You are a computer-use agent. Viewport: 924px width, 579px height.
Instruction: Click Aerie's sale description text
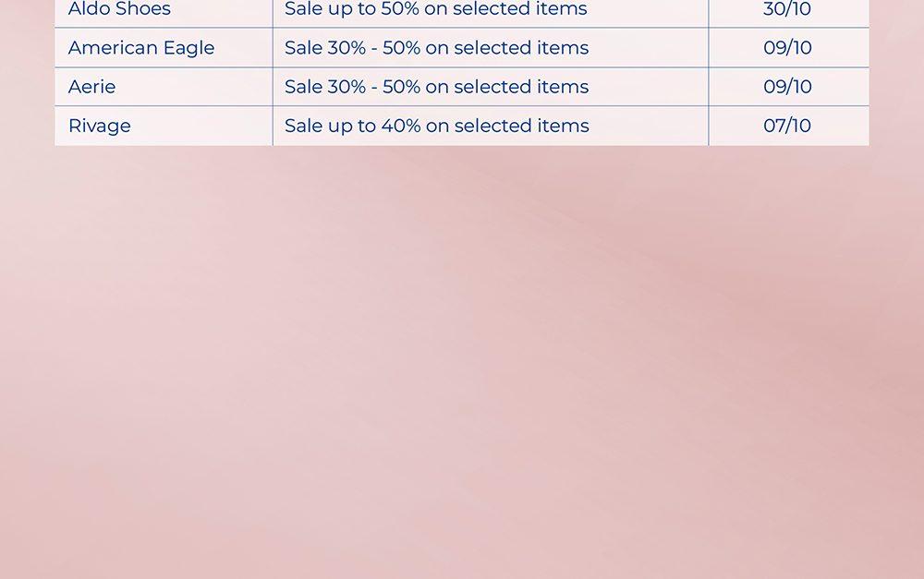[436, 87]
